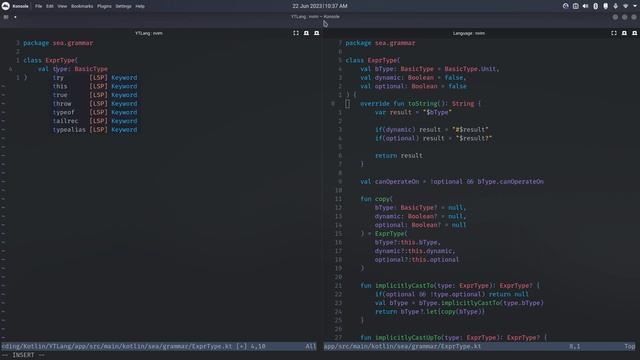Click the right pane status bar file path
Viewport: 640px width, 360px height.
point(402,346)
